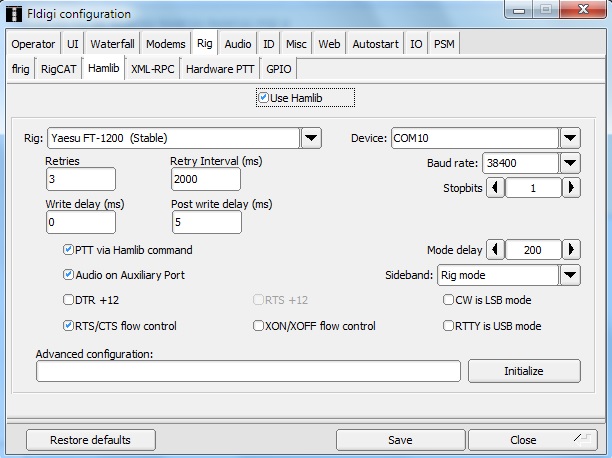Click the Restore defaults button

pos(91,440)
